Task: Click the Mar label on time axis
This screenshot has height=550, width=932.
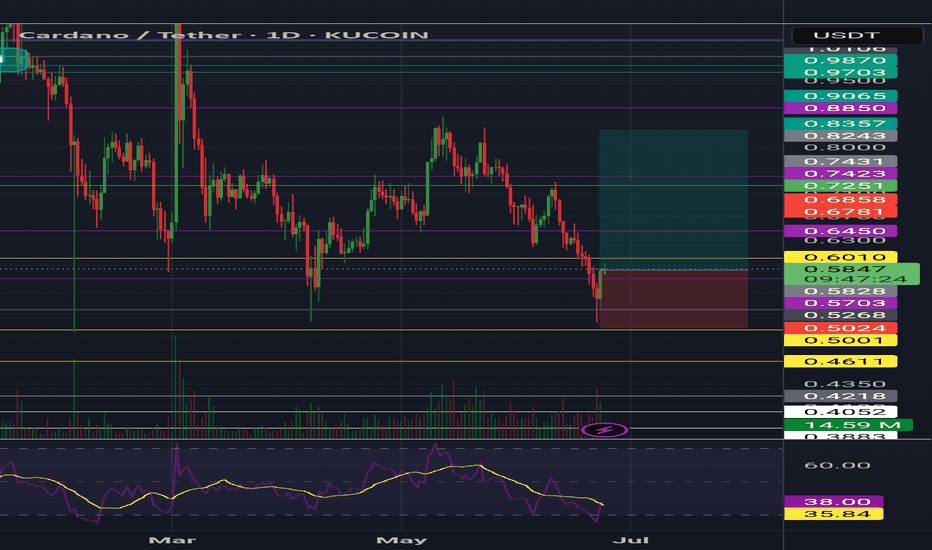Action: [x=172, y=540]
